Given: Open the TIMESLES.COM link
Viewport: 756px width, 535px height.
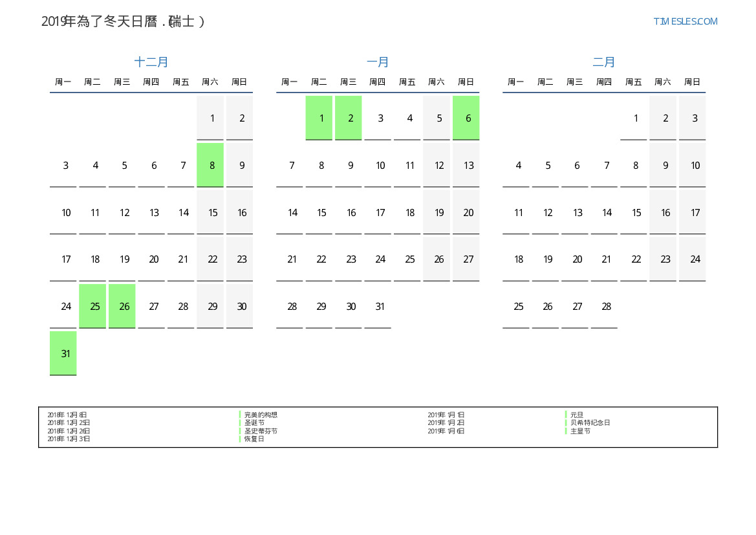Looking at the screenshot, I should click(685, 21).
